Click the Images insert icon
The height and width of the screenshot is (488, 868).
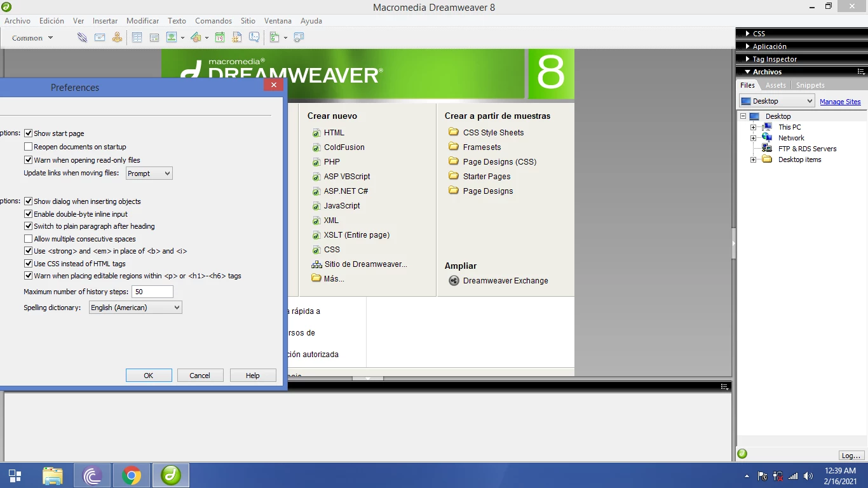click(x=172, y=37)
